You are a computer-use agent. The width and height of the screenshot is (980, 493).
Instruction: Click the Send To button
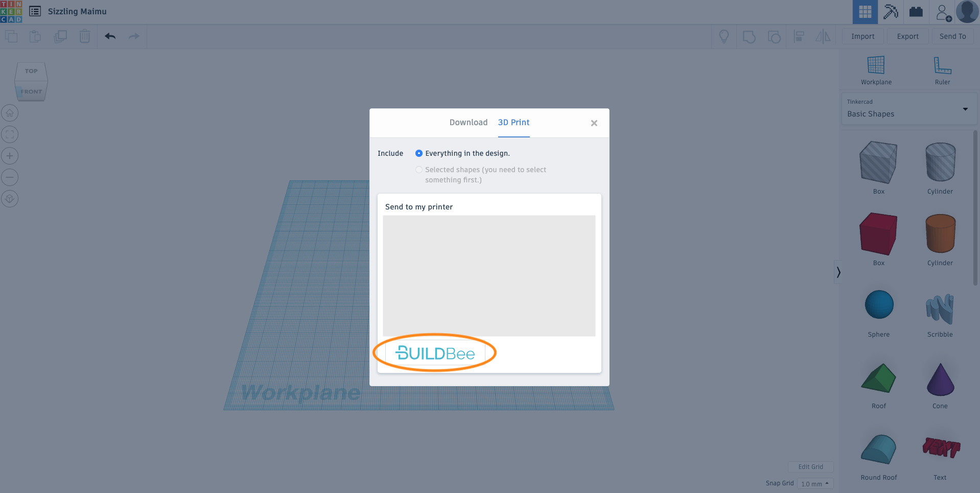(x=953, y=36)
